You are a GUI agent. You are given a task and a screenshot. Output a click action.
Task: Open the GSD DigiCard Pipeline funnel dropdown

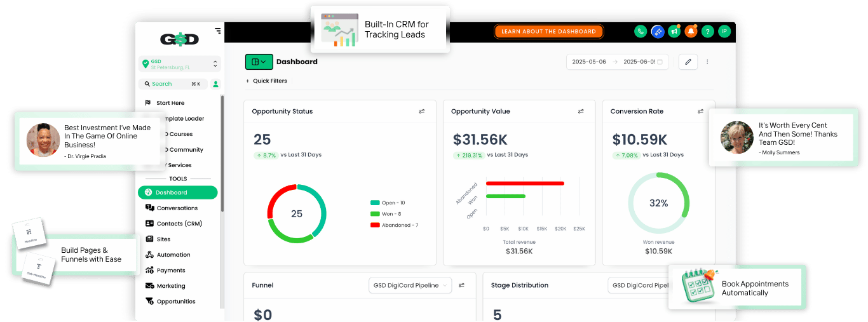pyautogui.click(x=410, y=285)
